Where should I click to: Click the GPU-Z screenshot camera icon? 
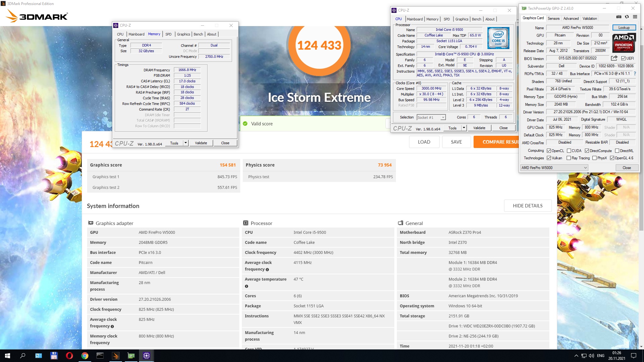click(619, 17)
